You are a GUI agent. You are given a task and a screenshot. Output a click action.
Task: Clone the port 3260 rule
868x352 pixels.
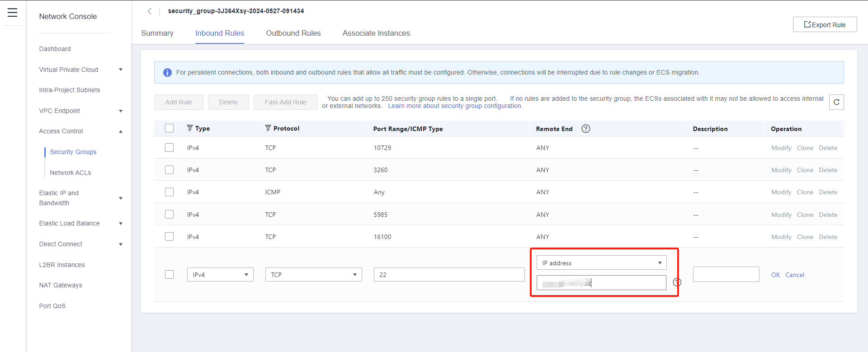[805, 170]
